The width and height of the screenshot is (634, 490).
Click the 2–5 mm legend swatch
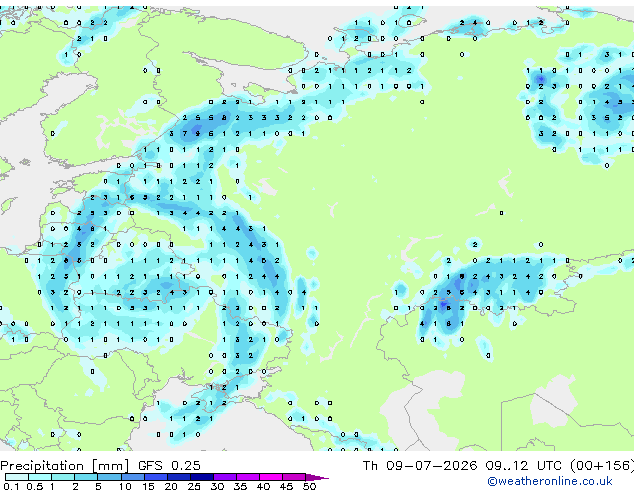(86, 477)
